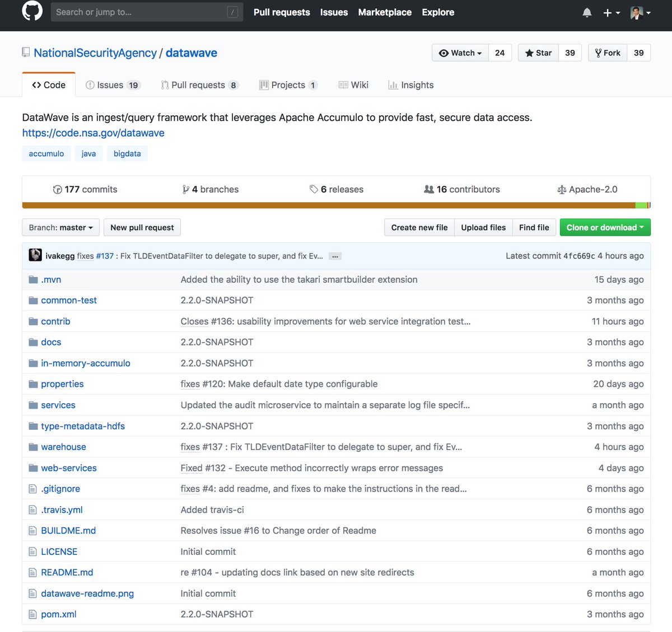Click the web-services folder icon
The width and height of the screenshot is (672, 632).
(33, 468)
